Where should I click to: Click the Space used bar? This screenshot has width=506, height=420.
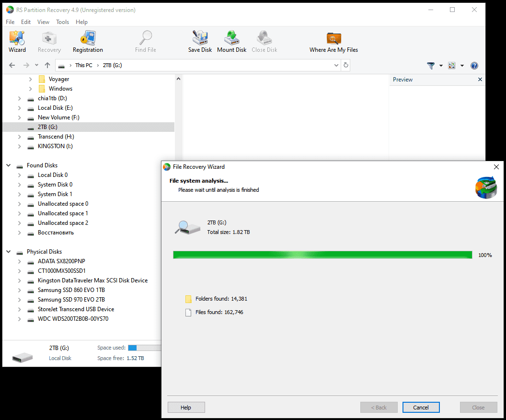[145, 348]
